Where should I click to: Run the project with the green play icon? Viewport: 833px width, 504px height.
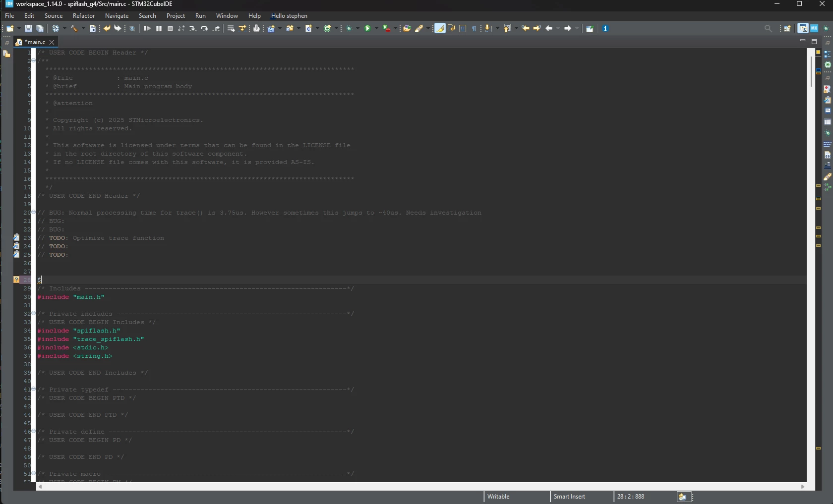(367, 29)
